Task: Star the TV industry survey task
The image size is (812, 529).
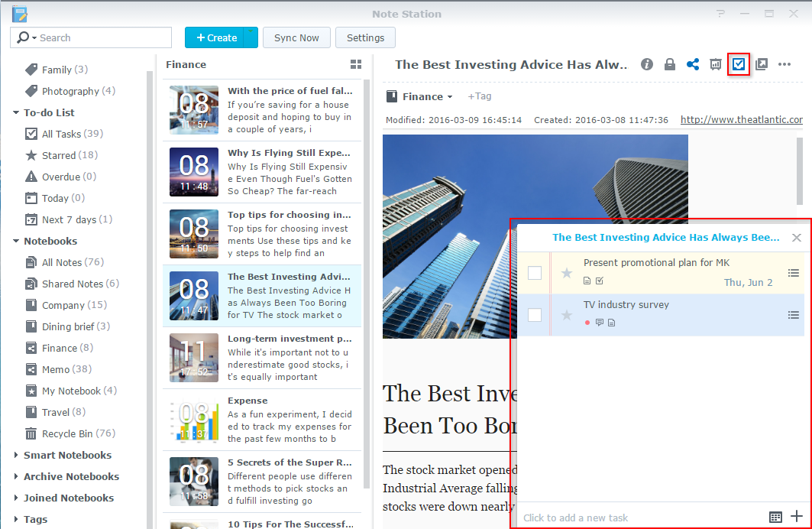Action: click(567, 315)
